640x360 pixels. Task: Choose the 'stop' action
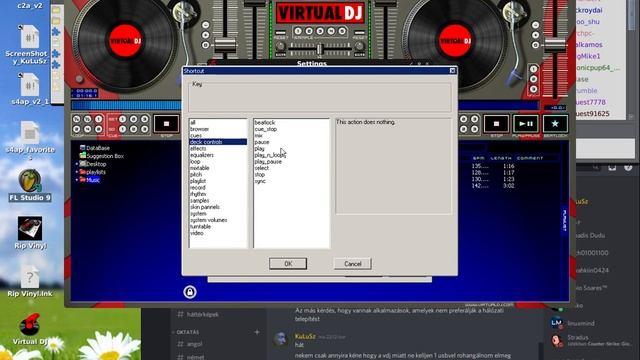click(x=291, y=175)
